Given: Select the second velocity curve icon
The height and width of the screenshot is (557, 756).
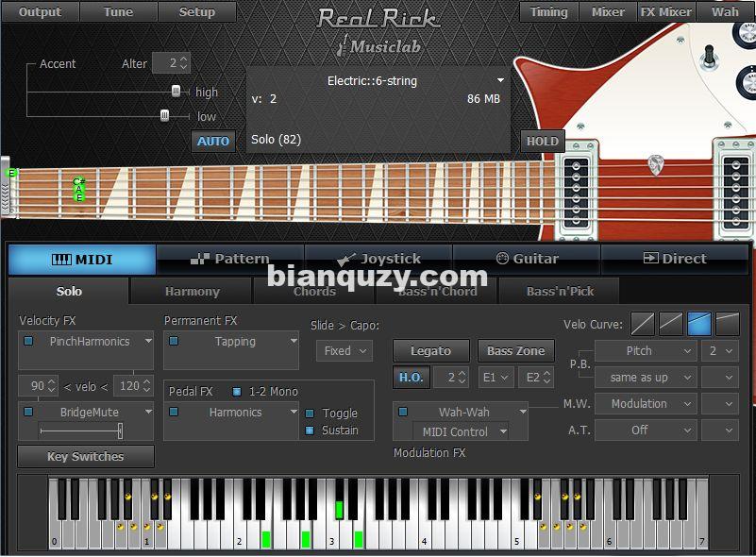Looking at the screenshot, I should coord(671,323).
